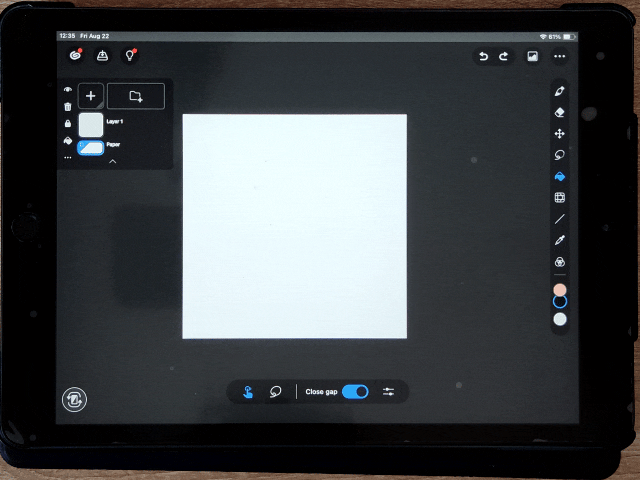
Task: Open the Fresco home spiral icon
Action: pyautogui.click(x=75, y=55)
